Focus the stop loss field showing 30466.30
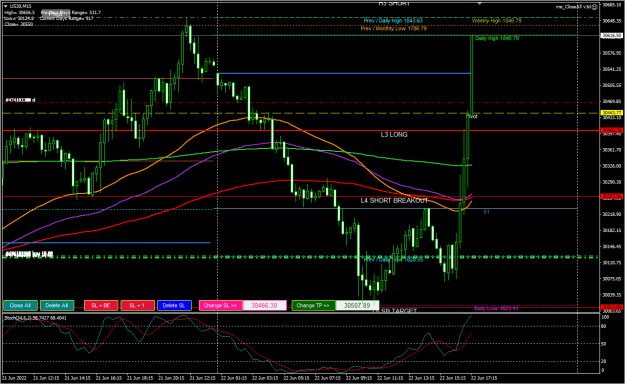 264,305
